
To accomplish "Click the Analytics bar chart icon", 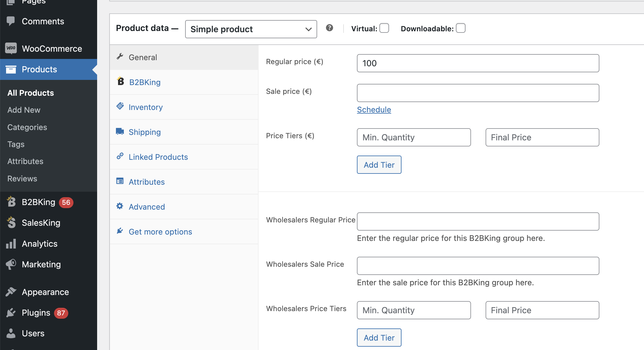I will pos(11,243).
